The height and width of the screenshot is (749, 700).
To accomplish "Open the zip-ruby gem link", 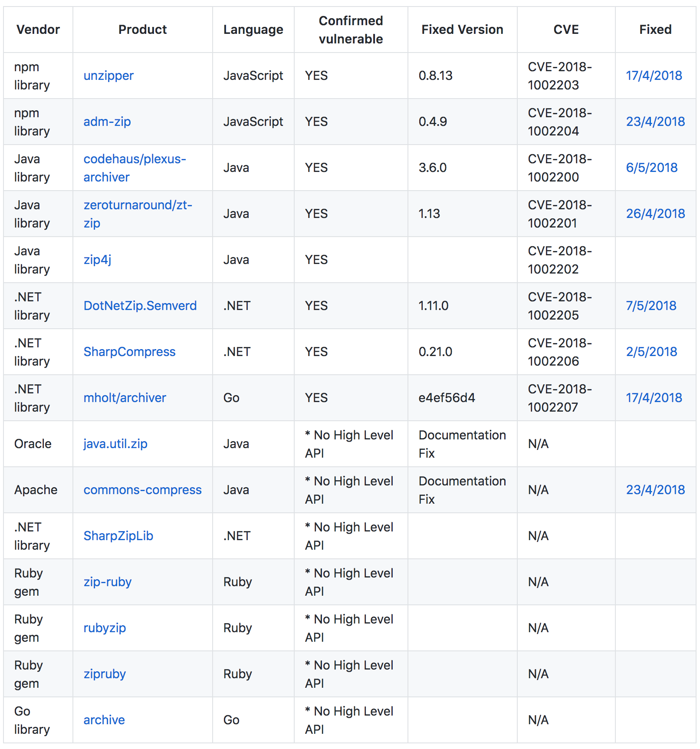I will [x=107, y=582].
